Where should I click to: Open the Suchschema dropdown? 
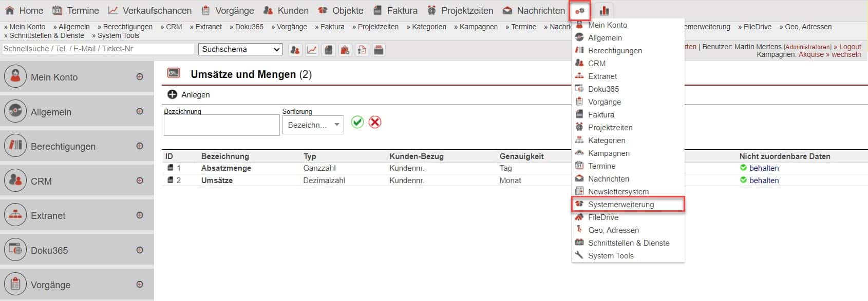coord(240,49)
